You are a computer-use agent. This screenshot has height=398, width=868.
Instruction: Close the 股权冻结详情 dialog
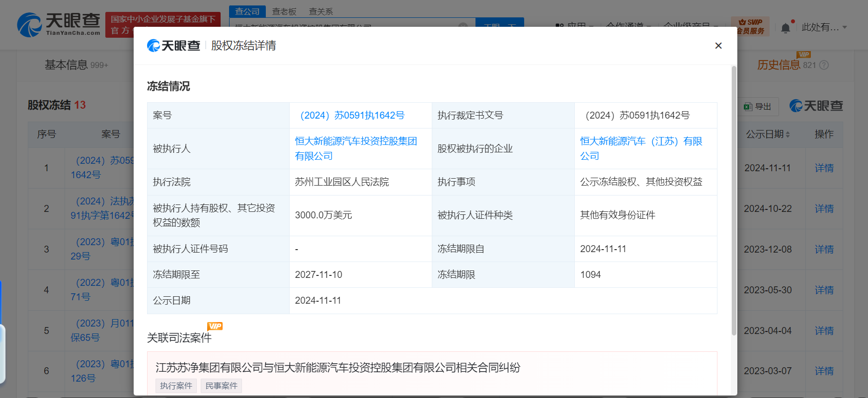718,46
